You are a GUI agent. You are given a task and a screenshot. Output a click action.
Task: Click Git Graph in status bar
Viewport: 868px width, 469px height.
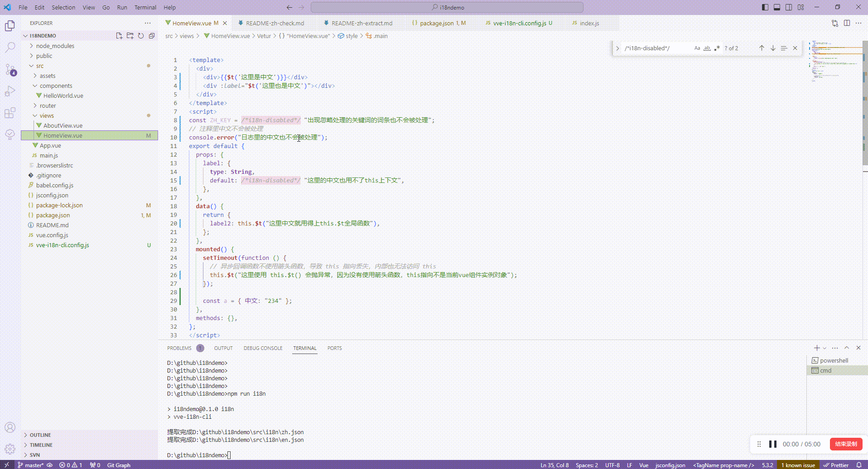click(x=119, y=465)
